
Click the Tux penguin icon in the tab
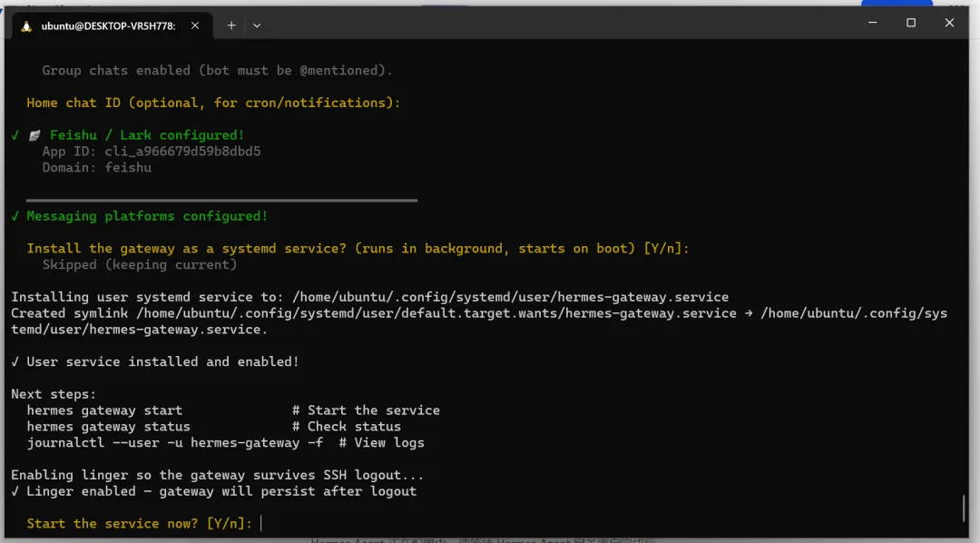pos(26,25)
